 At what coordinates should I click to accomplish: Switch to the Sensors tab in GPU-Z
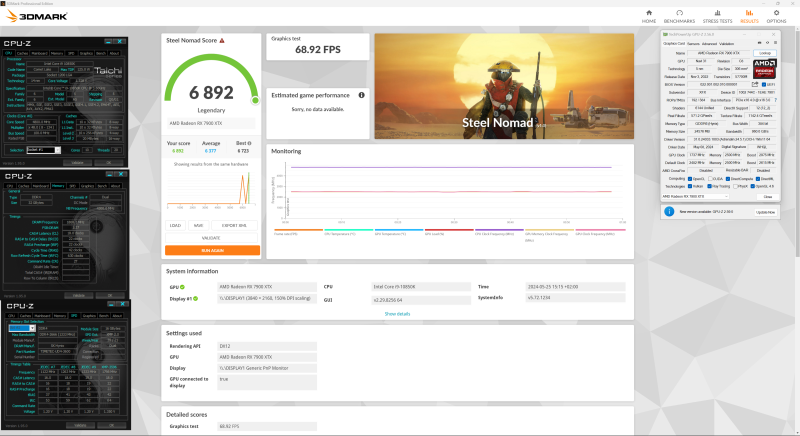pyautogui.click(x=693, y=43)
